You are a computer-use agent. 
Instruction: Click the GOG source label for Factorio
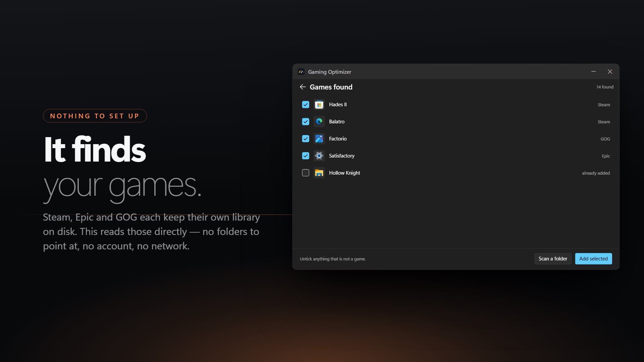coord(605,139)
